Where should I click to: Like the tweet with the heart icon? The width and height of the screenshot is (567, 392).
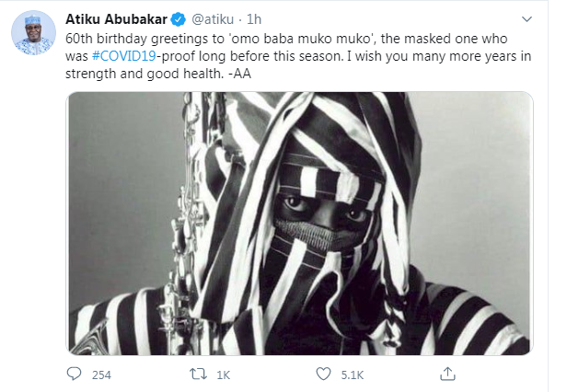[323, 374]
